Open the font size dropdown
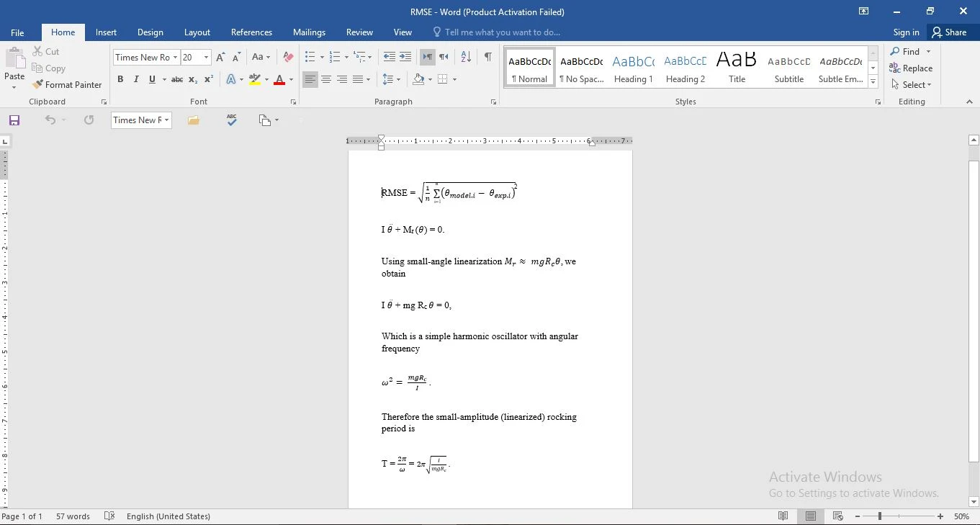Screen dimensions: 980x525 [206, 58]
